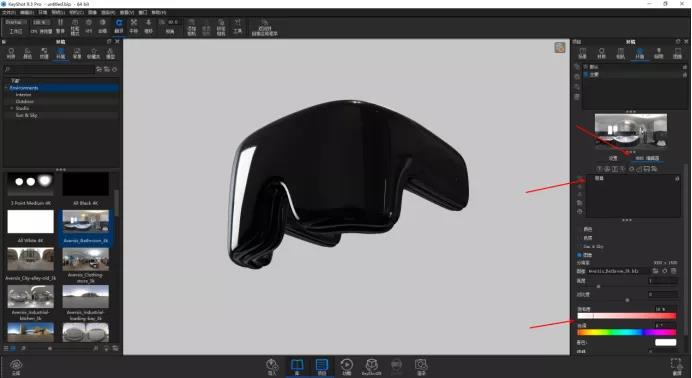This screenshot has height=378, width=692.
Task: Select the Outdoor folder in tree
Action: pyautogui.click(x=25, y=101)
